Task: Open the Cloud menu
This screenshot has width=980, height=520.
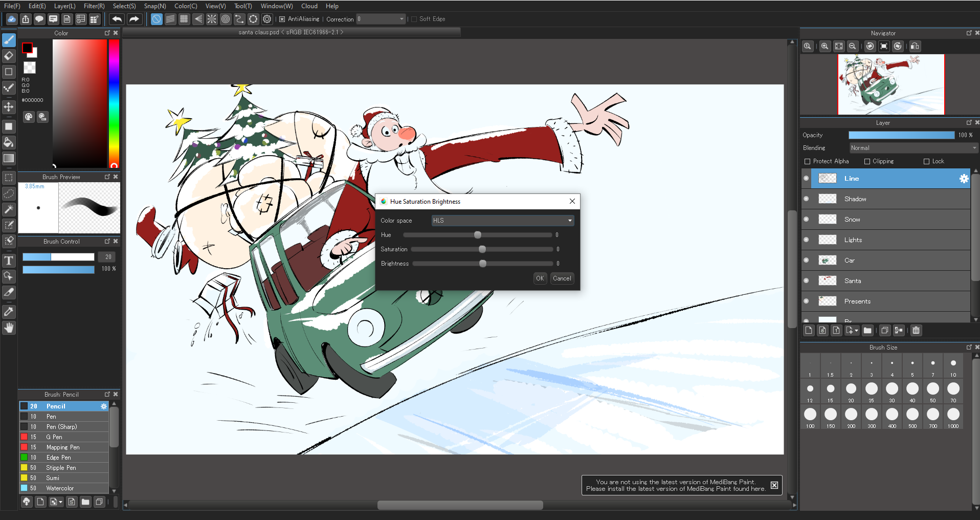Action: (x=309, y=6)
